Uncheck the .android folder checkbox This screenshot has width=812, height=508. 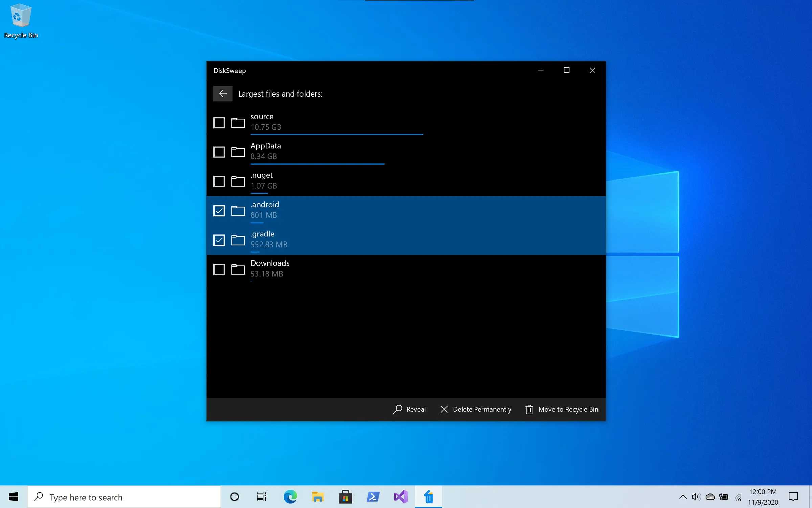tap(219, 211)
